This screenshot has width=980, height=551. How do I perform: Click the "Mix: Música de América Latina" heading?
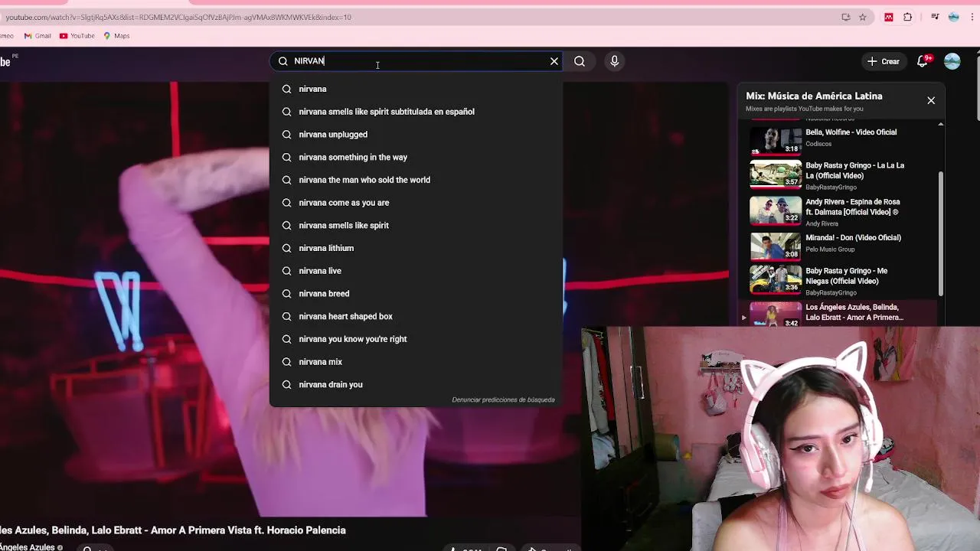[x=814, y=96]
